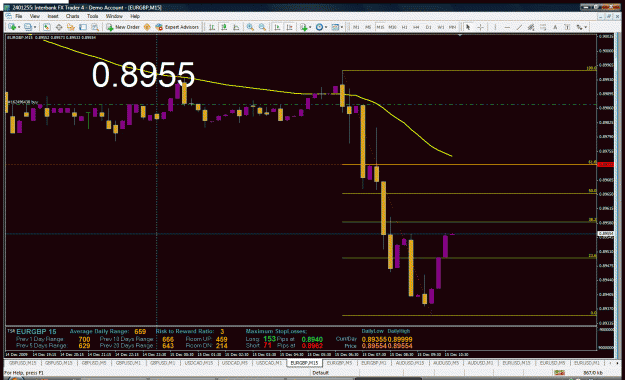Switch chart to Bar Chart mode
Image resolution: width=625 pixels, height=380 pixels.
pyautogui.click(x=212, y=27)
